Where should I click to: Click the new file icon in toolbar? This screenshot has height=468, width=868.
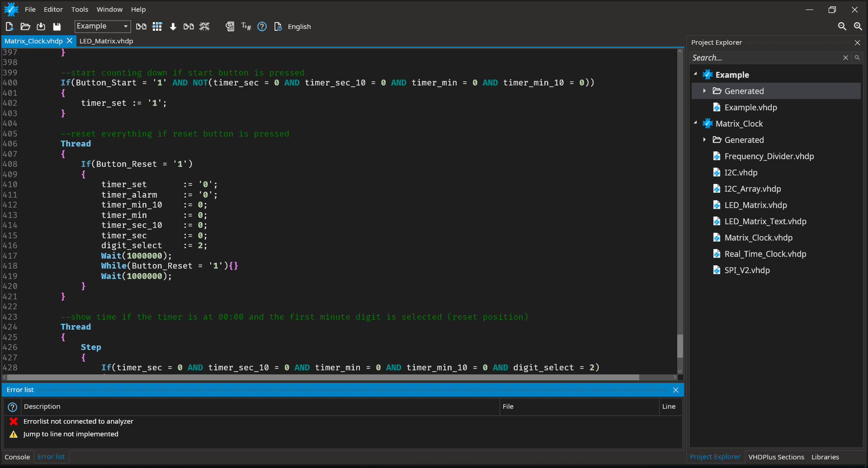pyautogui.click(x=9, y=27)
